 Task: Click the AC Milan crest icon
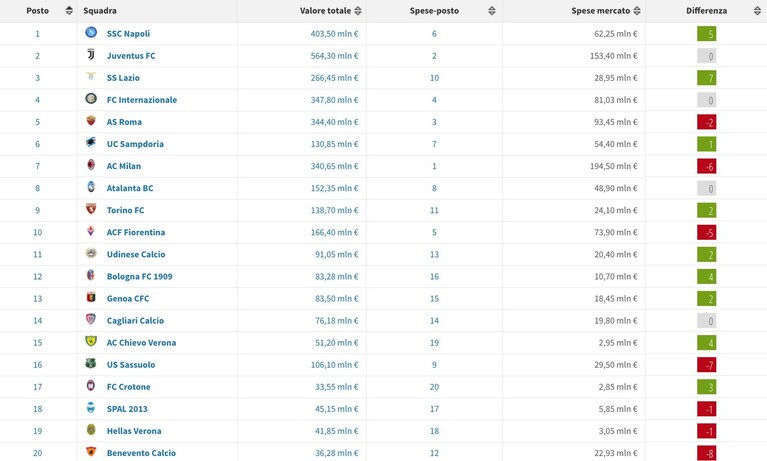(x=91, y=164)
